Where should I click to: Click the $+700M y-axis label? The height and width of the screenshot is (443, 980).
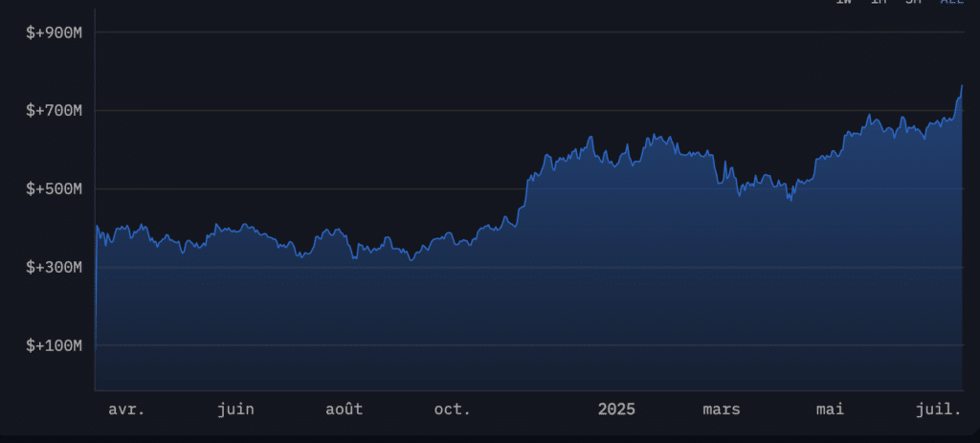point(55,111)
